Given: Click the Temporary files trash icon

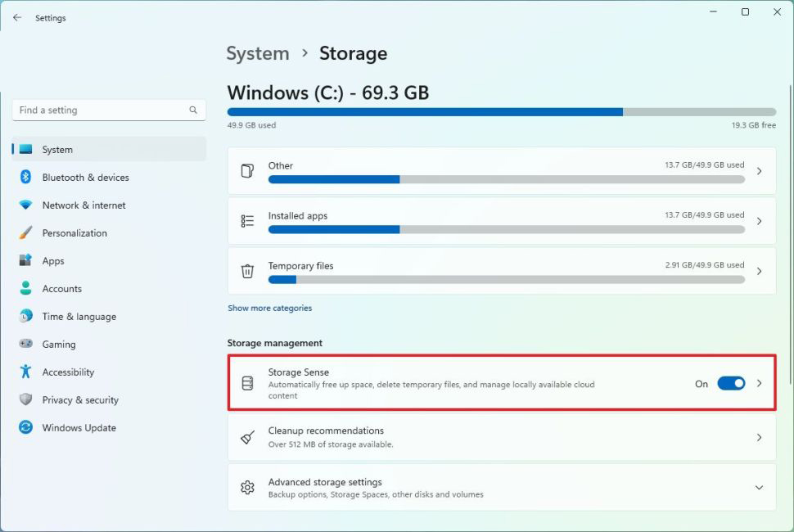Looking at the screenshot, I should 247,271.
